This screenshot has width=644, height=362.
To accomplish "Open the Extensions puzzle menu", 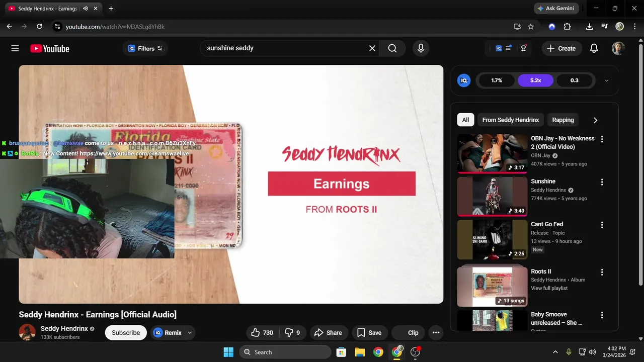I will (x=567, y=27).
